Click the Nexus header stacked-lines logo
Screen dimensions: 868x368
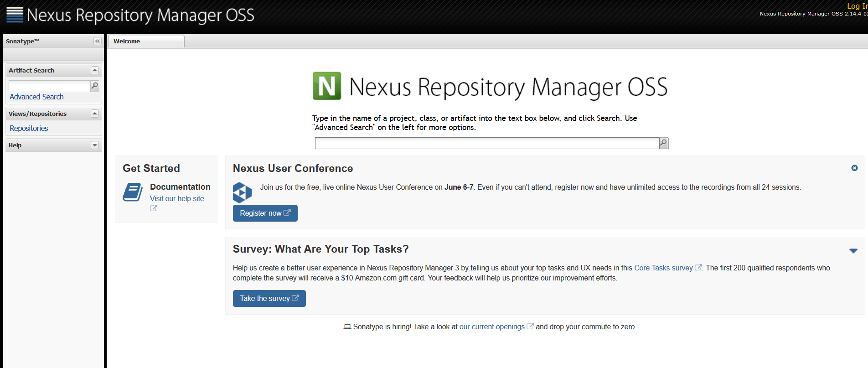click(15, 15)
